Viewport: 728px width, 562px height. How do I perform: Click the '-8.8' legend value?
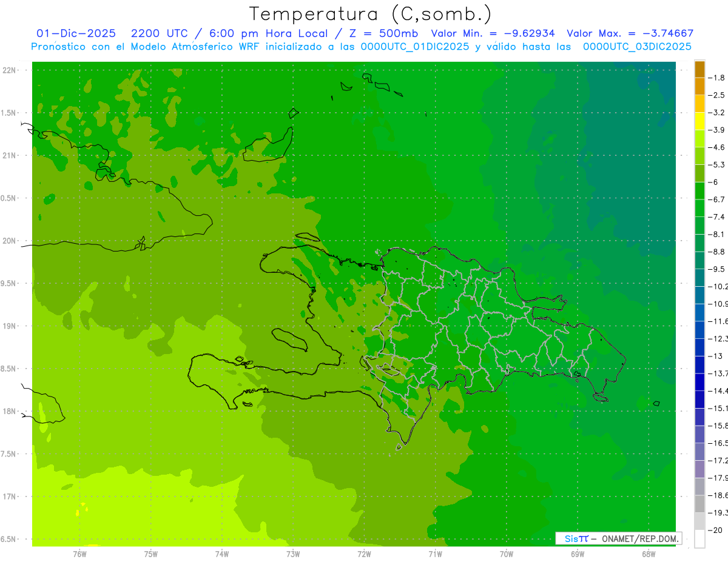tap(716, 252)
